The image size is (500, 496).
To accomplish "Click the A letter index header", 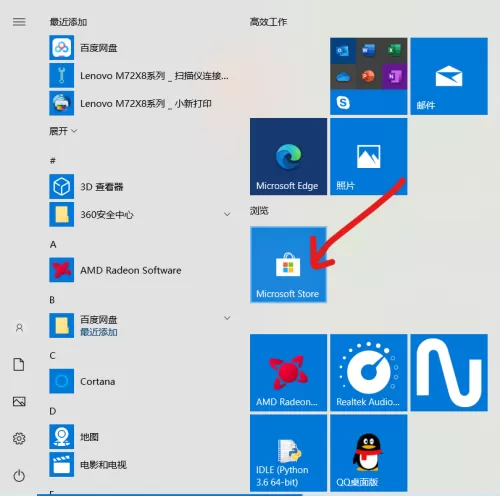I will click(x=53, y=244).
